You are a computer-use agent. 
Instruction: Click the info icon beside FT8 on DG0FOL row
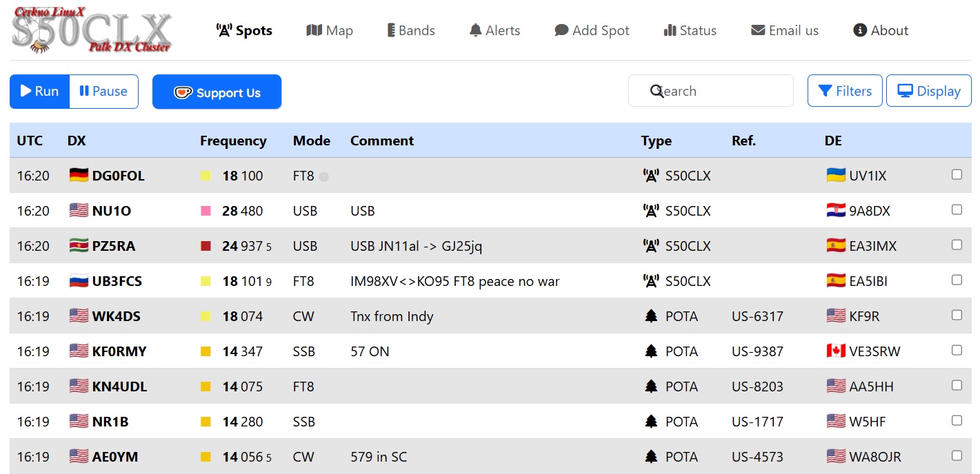324,176
